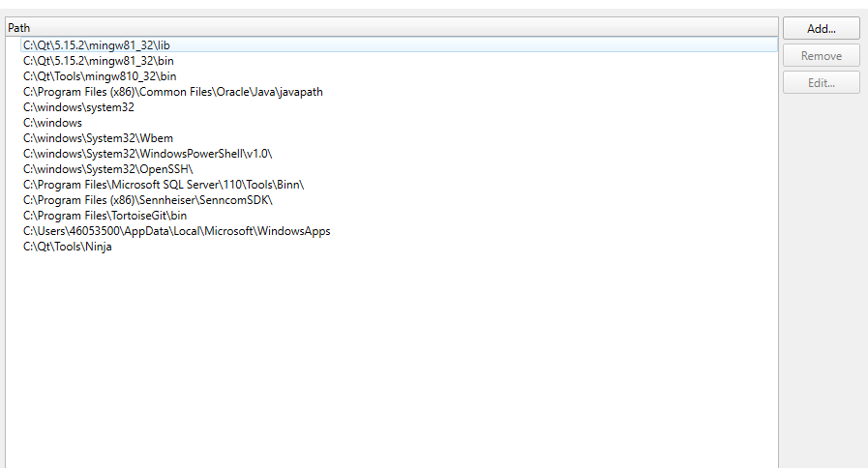Select the System32\OpenSSH\ path row

tap(399, 168)
